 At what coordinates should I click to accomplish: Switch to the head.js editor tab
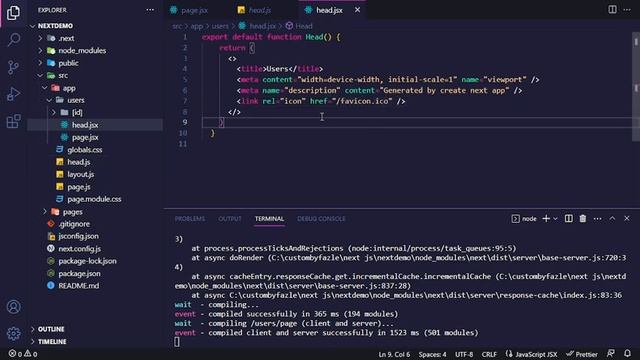coord(255,10)
